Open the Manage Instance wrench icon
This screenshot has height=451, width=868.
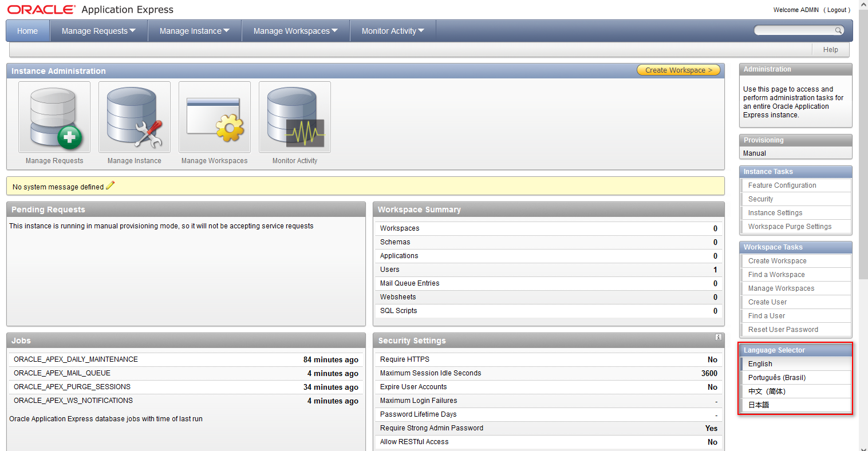(x=135, y=117)
